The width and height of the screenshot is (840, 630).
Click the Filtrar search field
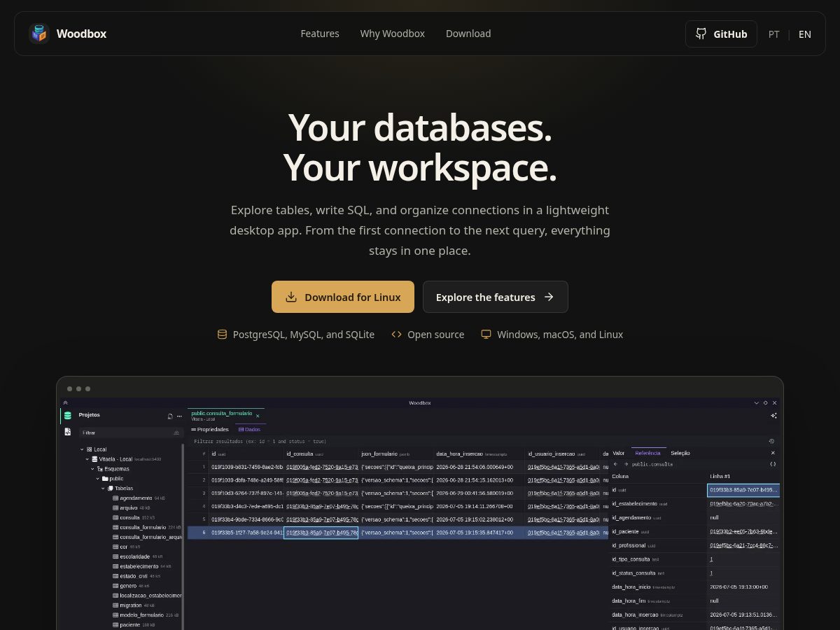coord(130,433)
